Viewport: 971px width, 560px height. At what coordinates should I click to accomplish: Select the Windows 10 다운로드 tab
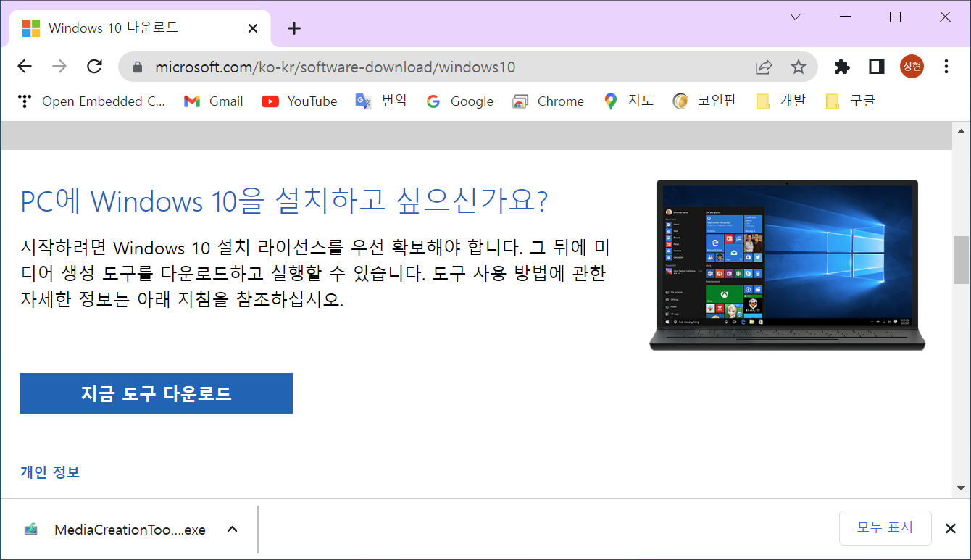coord(140,28)
